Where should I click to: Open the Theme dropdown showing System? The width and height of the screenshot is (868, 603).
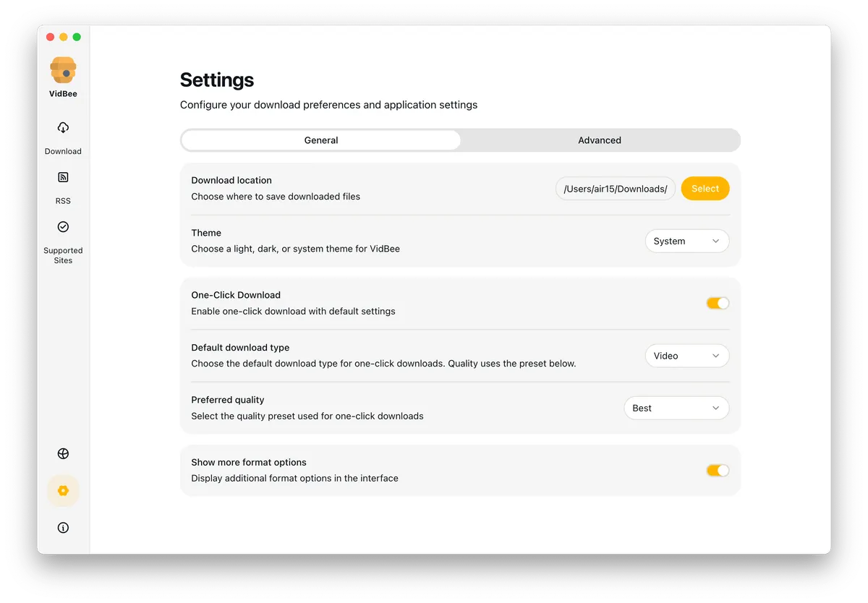tap(686, 241)
